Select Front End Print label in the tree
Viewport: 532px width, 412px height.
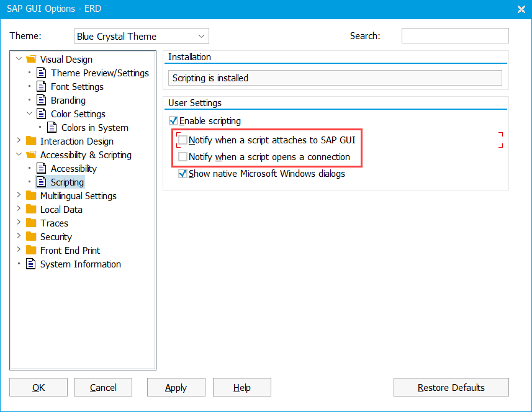[x=70, y=251]
